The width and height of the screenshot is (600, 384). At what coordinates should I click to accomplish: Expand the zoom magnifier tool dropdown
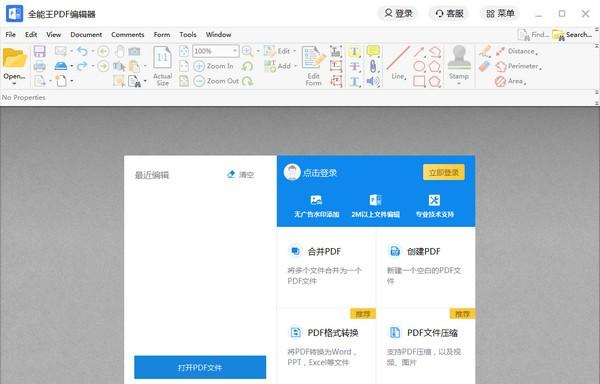(258, 51)
